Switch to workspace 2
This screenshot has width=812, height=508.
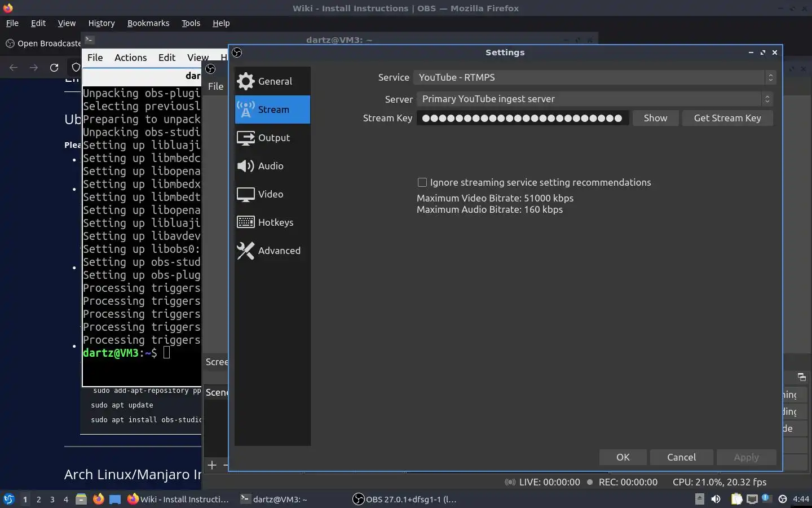(x=38, y=499)
